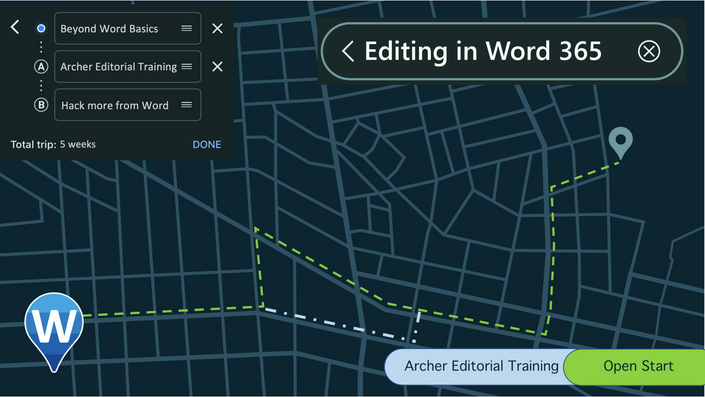Remove the Beyond Word Basics stop

click(x=217, y=28)
